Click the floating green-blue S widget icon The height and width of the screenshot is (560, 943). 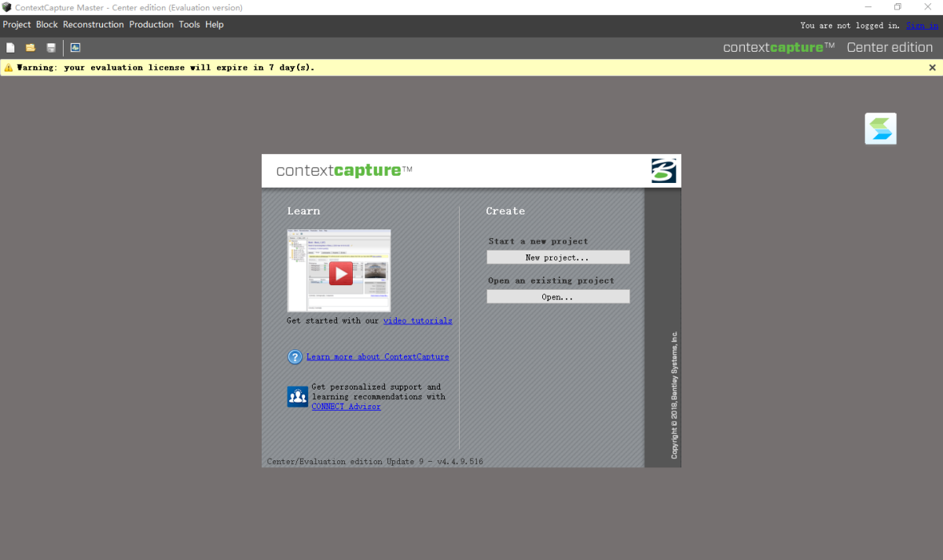880,129
